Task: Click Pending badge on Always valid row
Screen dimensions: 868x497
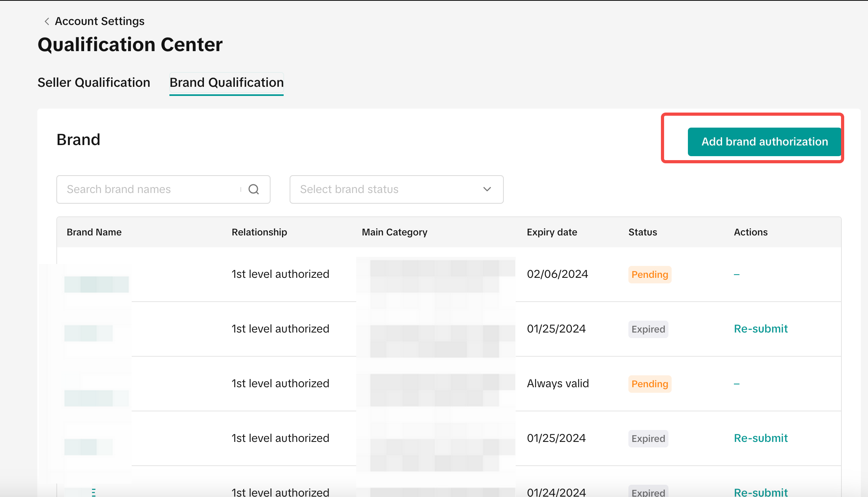Action: pyautogui.click(x=649, y=384)
